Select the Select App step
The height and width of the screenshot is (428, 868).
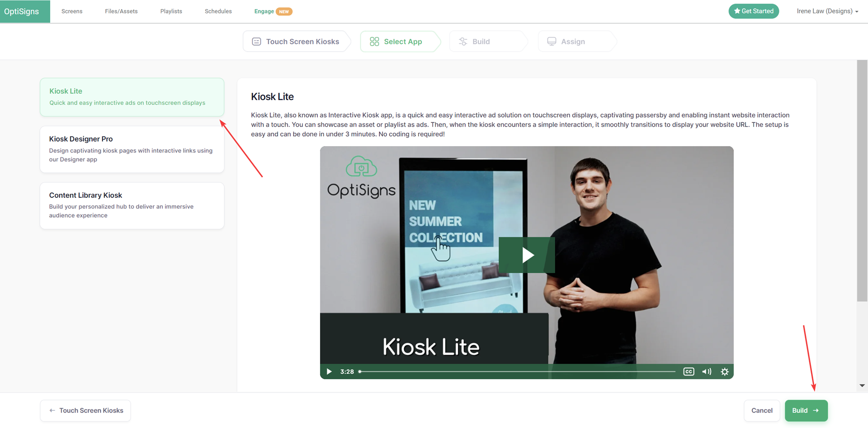pos(400,42)
